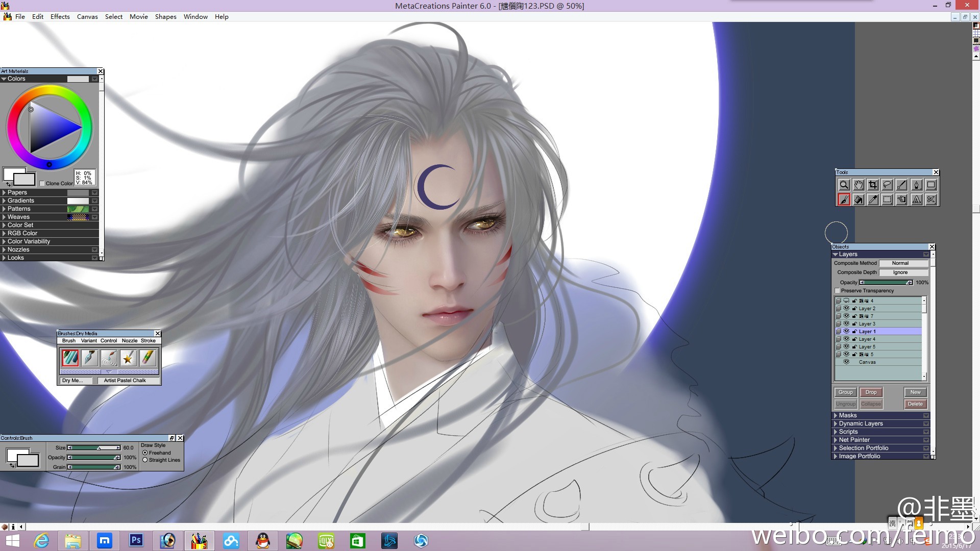980x551 pixels.
Task: Open Photoshop from the taskbar
Action: point(136,540)
